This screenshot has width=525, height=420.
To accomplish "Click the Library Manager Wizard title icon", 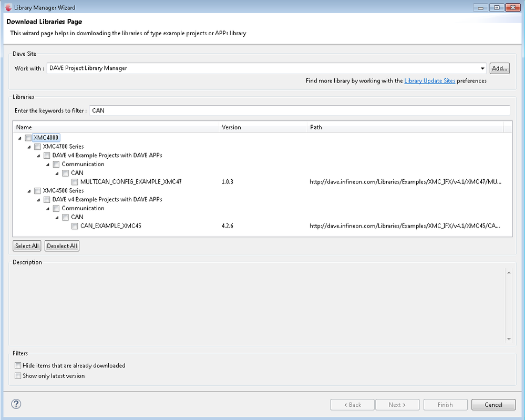I will [8, 7].
